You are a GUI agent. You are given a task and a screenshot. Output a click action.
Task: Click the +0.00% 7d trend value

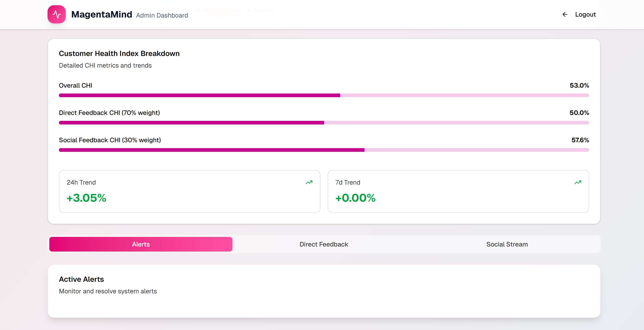point(355,198)
